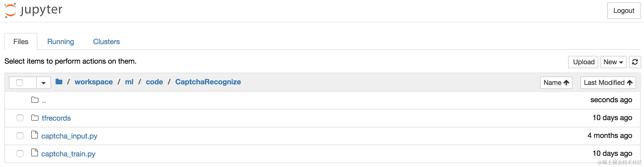The height and width of the screenshot is (167, 644).
Task: Switch to the Running tab
Action: 61,42
